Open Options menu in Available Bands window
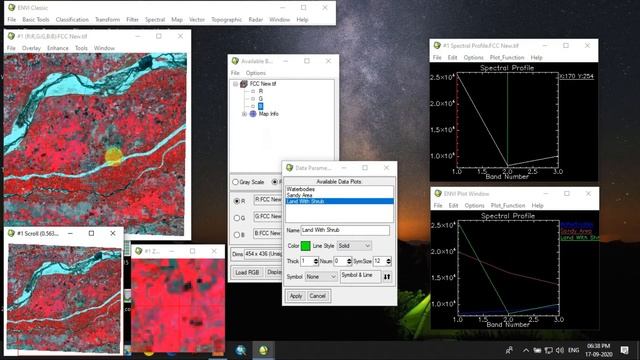 click(256, 73)
